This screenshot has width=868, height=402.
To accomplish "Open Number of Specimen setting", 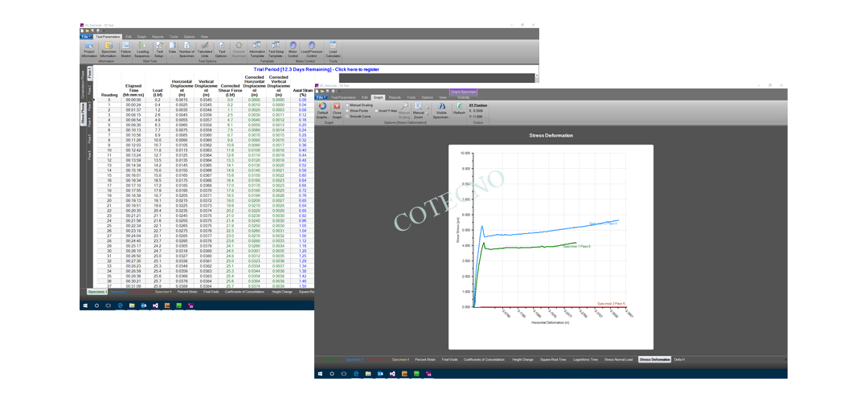I will point(187,50).
